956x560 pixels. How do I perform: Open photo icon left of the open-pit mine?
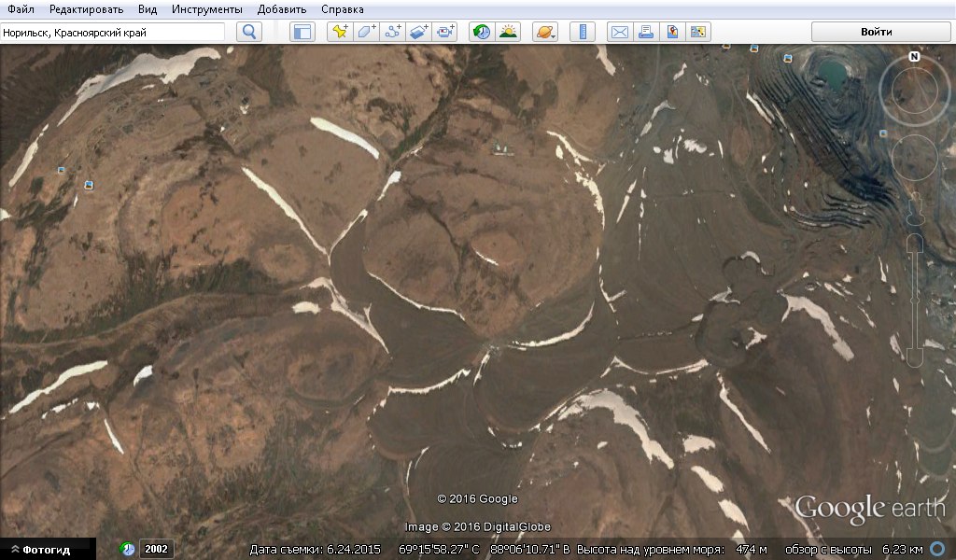[x=788, y=59]
